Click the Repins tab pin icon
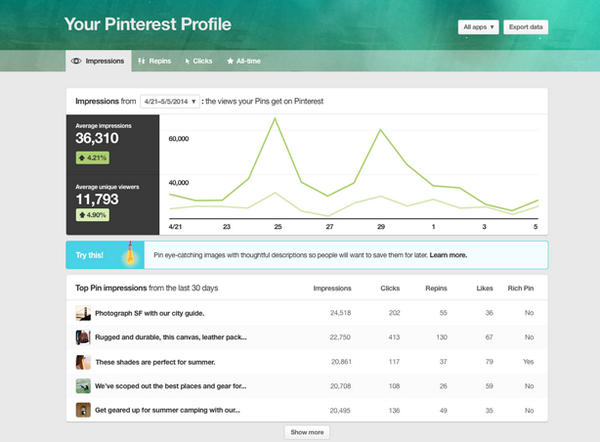The image size is (600, 442). (142, 61)
